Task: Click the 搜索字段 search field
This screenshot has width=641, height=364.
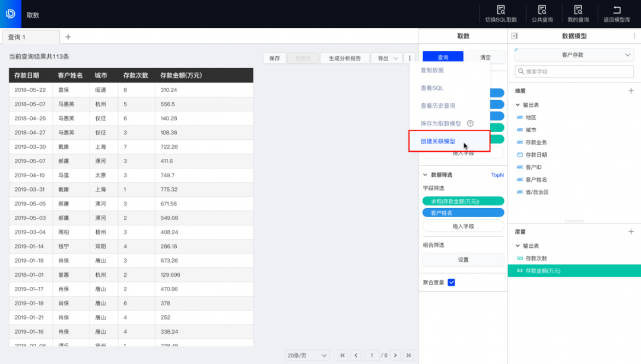Action: pyautogui.click(x=573, y=72)
